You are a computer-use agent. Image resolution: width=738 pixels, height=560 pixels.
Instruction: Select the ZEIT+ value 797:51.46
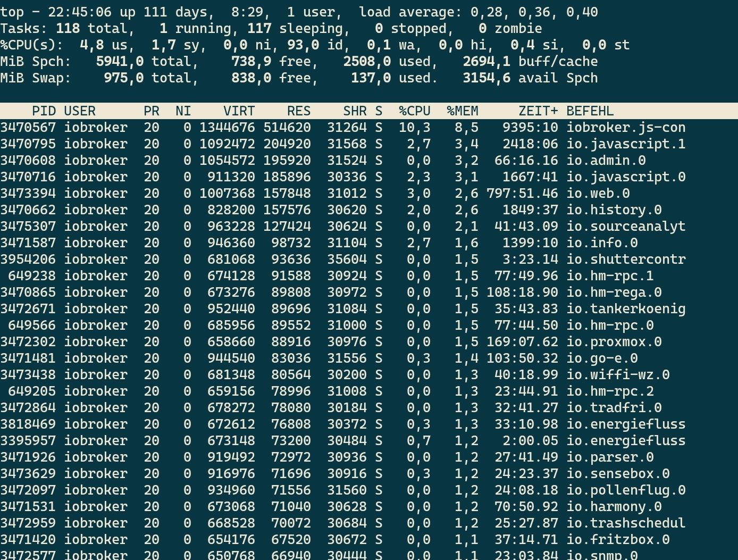[522, 194]
